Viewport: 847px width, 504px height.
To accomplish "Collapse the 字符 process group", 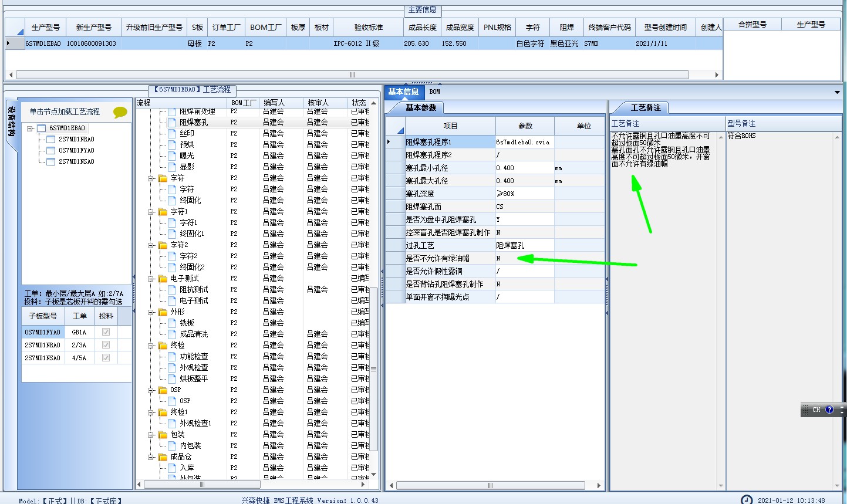I will [x=151, y=178].
